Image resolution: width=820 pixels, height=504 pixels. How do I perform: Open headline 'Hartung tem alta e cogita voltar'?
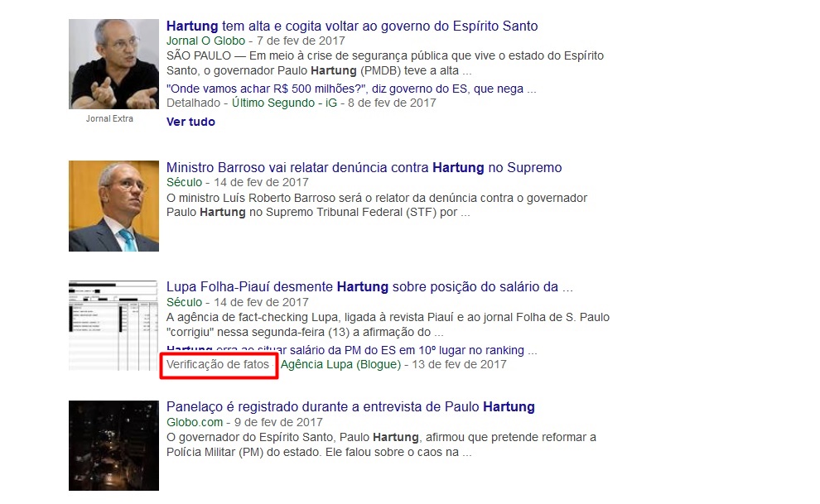tap(352, 26)
